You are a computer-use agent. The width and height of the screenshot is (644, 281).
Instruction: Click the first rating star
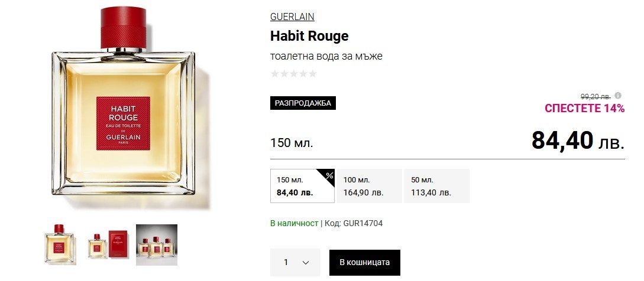pos(274,74)
